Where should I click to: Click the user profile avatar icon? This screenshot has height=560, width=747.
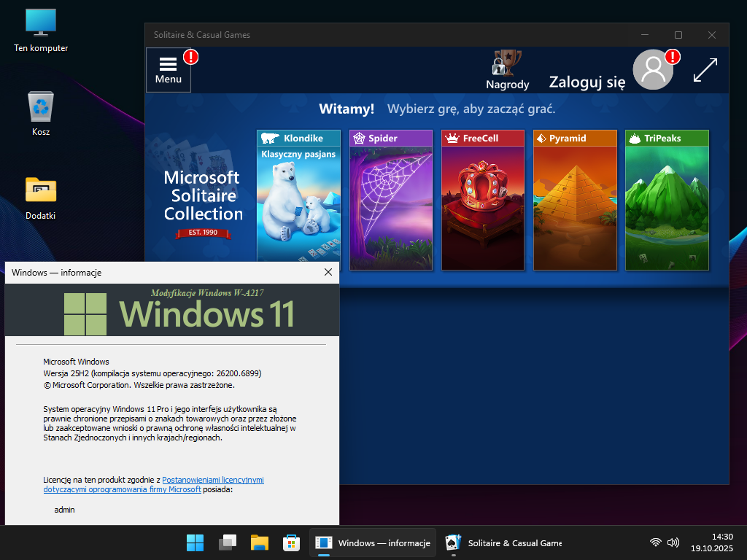[x=653, y=70]
